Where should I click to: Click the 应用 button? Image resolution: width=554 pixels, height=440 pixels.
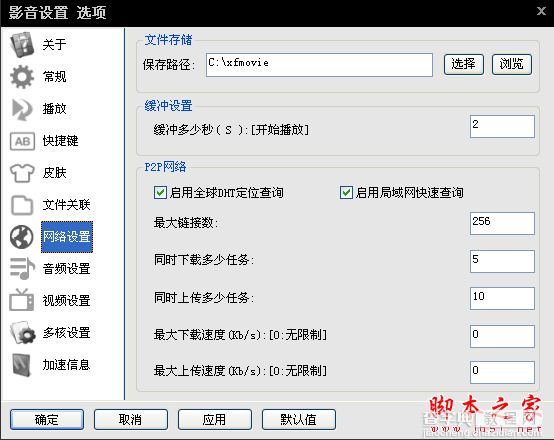(x=215, y=420)
